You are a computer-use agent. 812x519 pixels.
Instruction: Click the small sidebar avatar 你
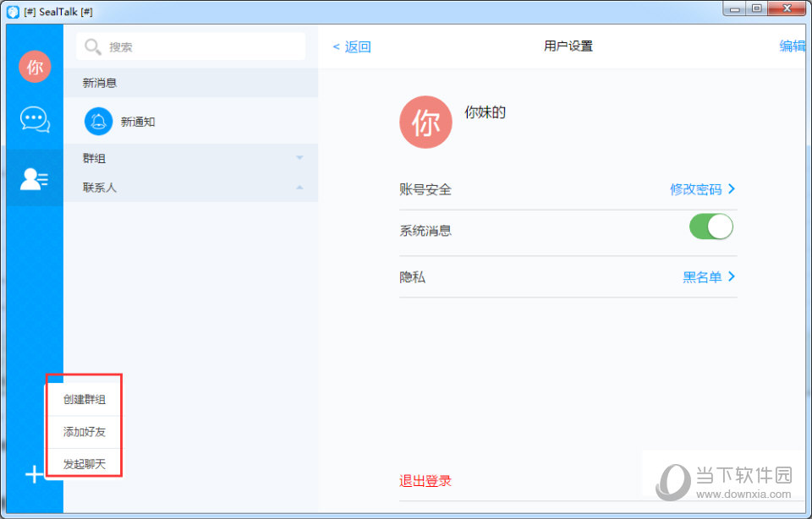(x=35, y=66)
